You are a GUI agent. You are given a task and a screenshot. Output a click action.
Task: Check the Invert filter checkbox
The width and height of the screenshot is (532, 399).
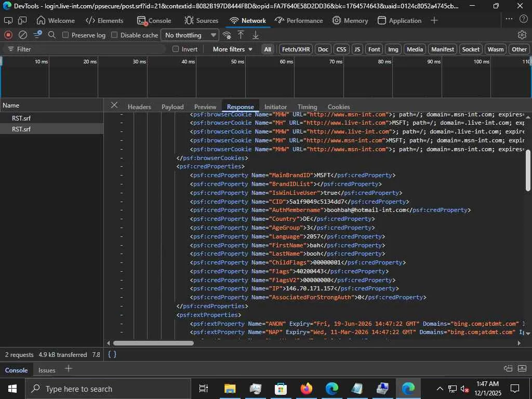(176, 49)
